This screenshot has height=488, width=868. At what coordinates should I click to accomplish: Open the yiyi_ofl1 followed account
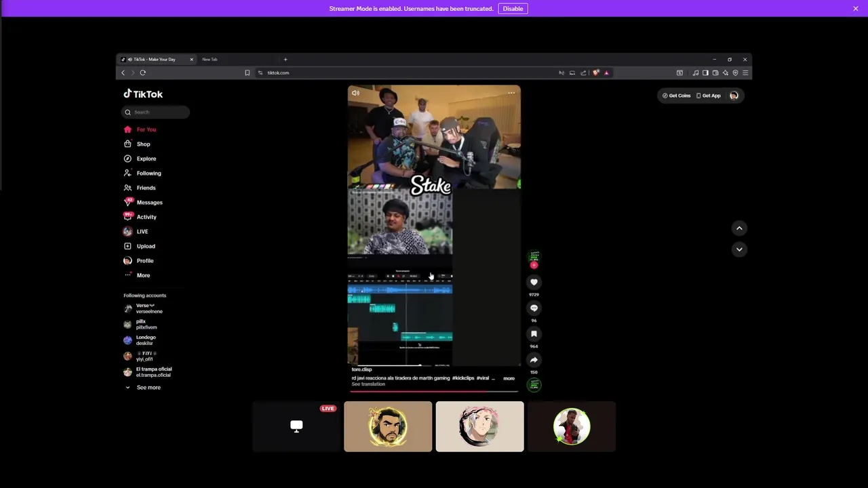[x=139, y=356]
